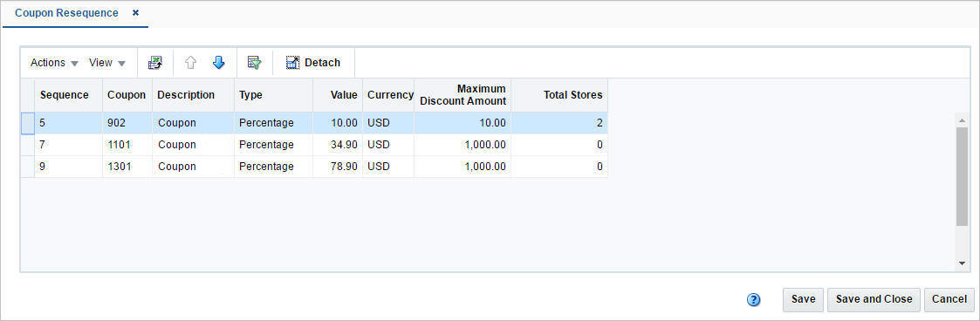Click the table scrollbar down arrow
The width and height of the screenshot is (980, 321).
coord(962,263)
